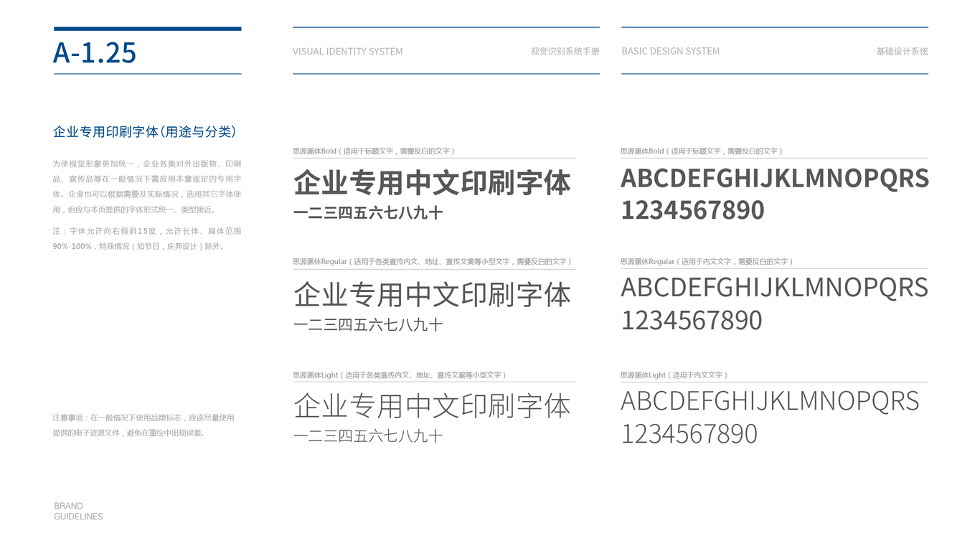The height and width of the screenshot is (551, 980).
Task: Click the "视觉识别系统手册" header label
Action: pyautogui.click(x=565, y=52)
